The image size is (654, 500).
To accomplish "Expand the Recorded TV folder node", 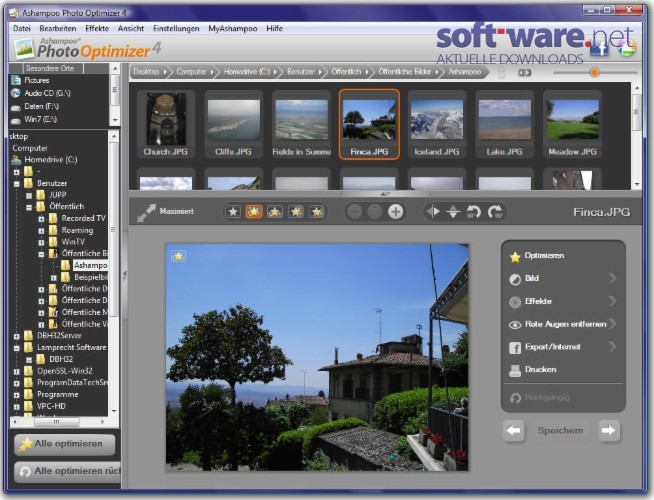I will click(x=41, y=219).
